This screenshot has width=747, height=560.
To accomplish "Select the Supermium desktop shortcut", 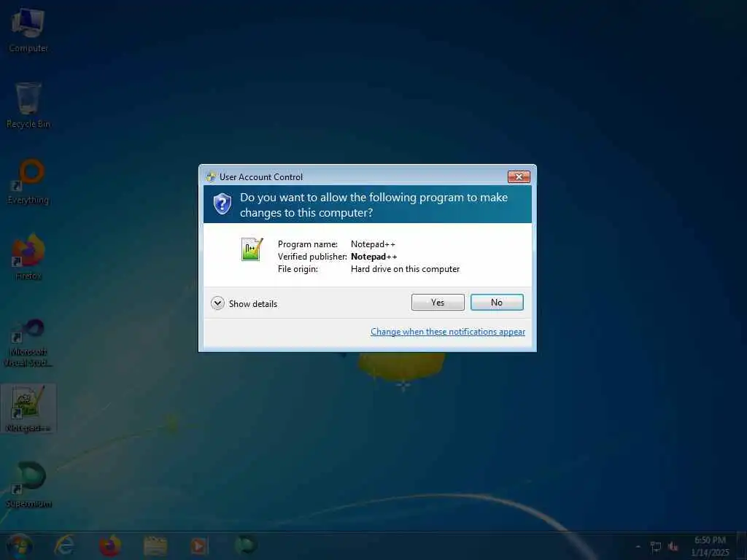I will 28,485.
